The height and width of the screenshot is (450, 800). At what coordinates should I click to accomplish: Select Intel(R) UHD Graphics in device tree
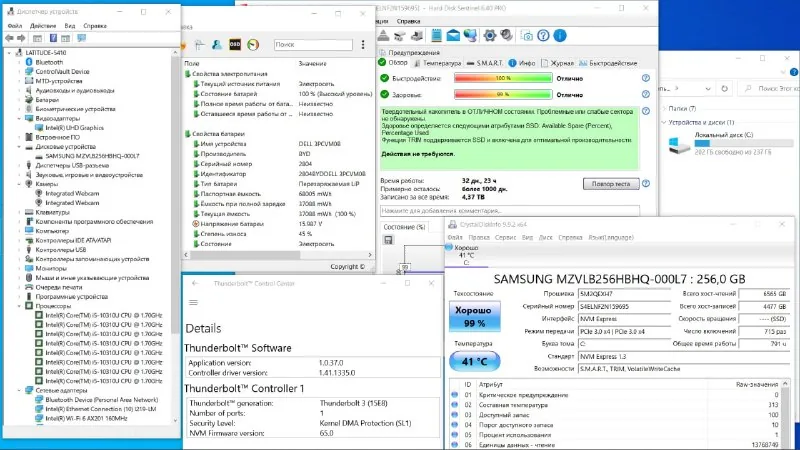pos(74,128)
